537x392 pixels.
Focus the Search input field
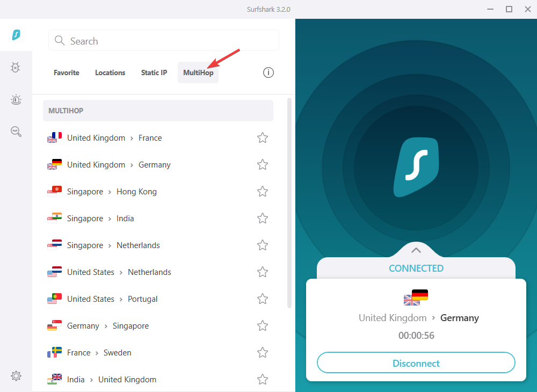(164, 40)
